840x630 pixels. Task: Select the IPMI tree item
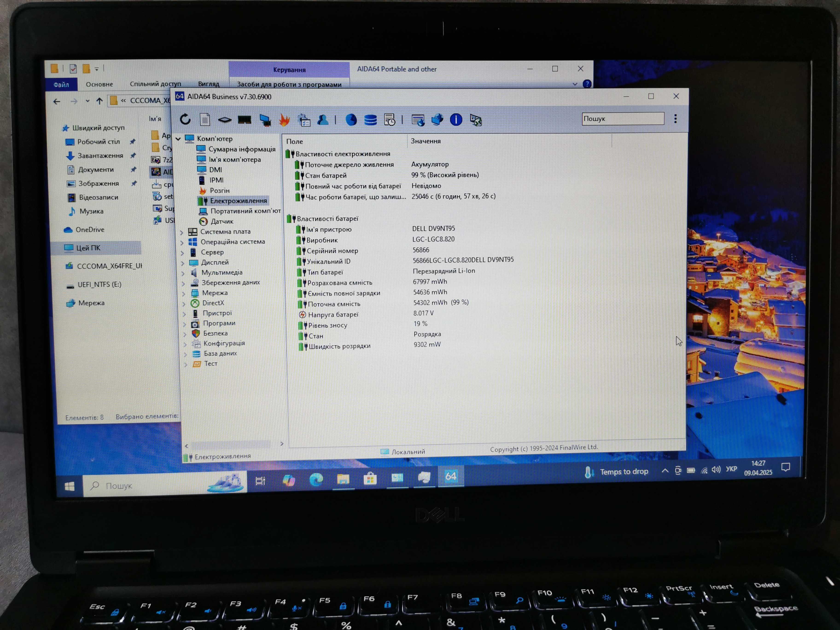click(x=216, y=180)
